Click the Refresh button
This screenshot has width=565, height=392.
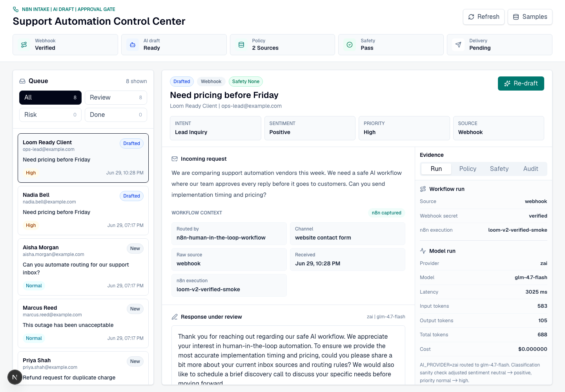(x=484, y=17)
